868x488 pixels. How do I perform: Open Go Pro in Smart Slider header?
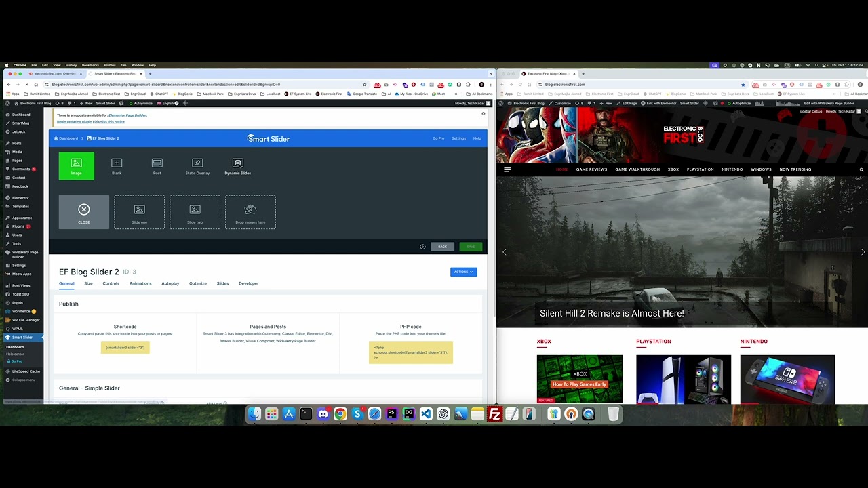[439, 138]
